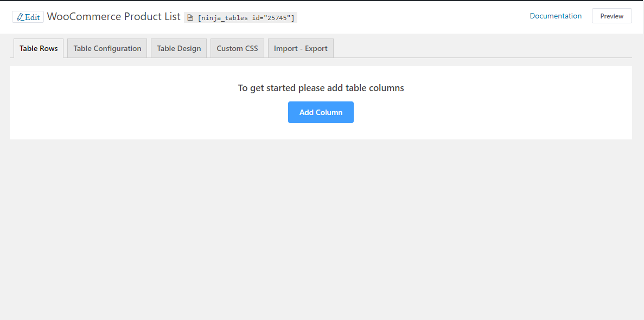Viewport: 644px width, 320px height.
Task: Click empty gray area below the white panel
Action: (320, 228)
